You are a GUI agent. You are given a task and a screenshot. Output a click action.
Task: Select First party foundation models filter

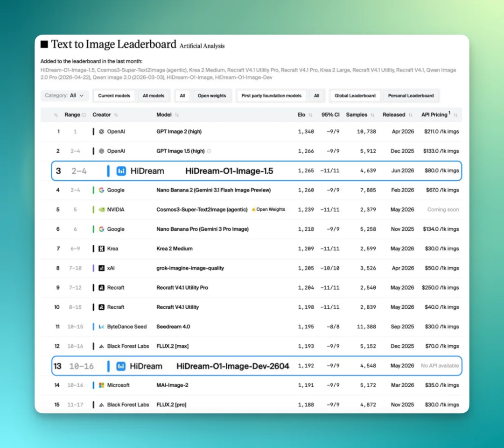tap(271, 96)
